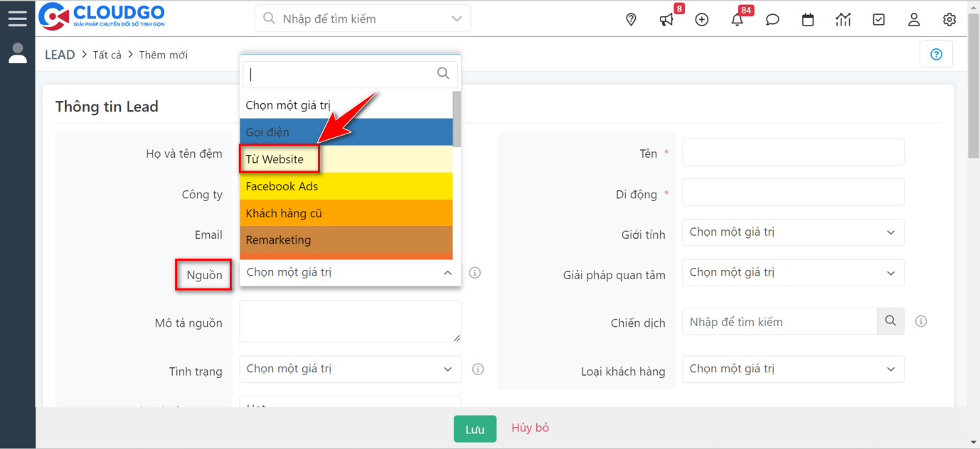This screenshot has height=449, width=980.
Task: Open the chat bubble icon
Action: click(772, 20)
